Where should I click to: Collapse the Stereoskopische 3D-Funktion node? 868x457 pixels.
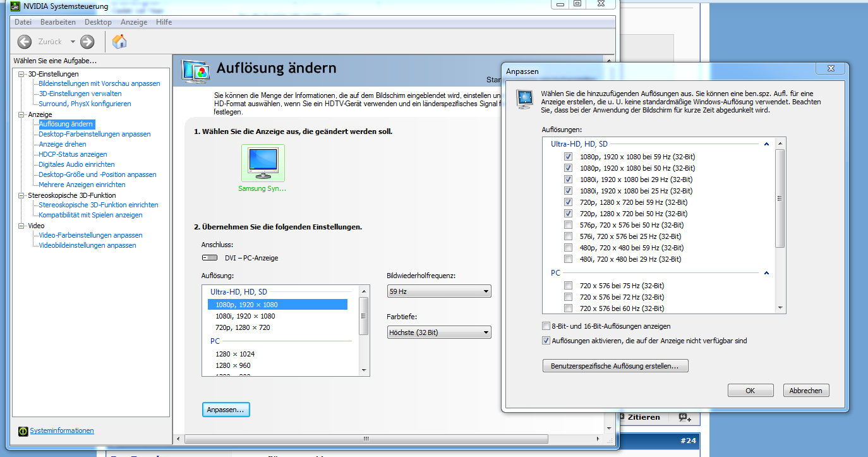click(21, 195)
